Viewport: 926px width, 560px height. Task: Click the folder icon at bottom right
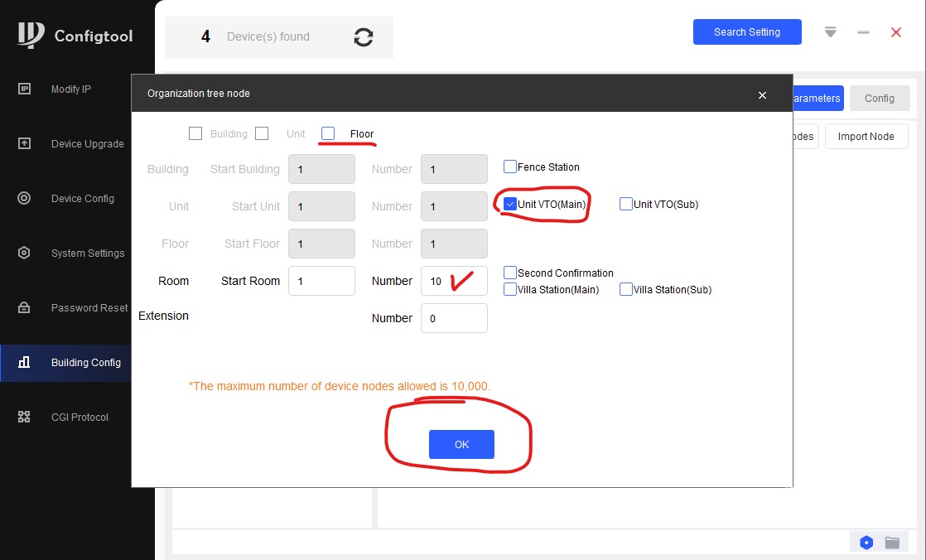tap(892, 543)
